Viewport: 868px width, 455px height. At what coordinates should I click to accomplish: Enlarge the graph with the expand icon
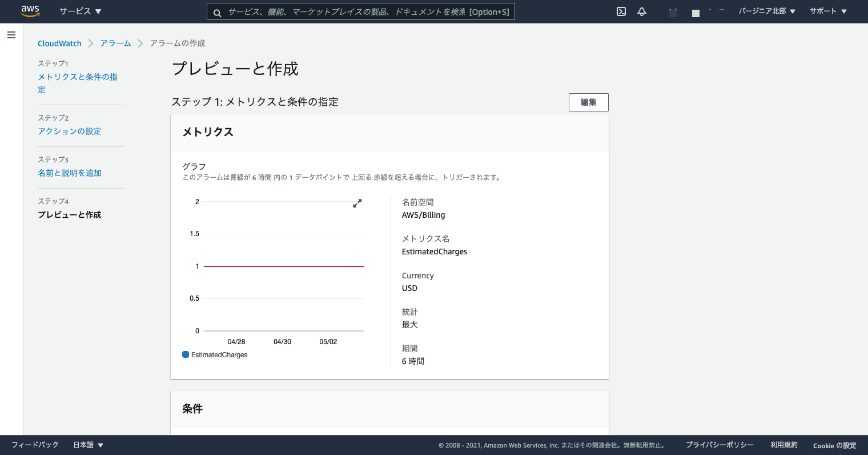coord(357,203)
